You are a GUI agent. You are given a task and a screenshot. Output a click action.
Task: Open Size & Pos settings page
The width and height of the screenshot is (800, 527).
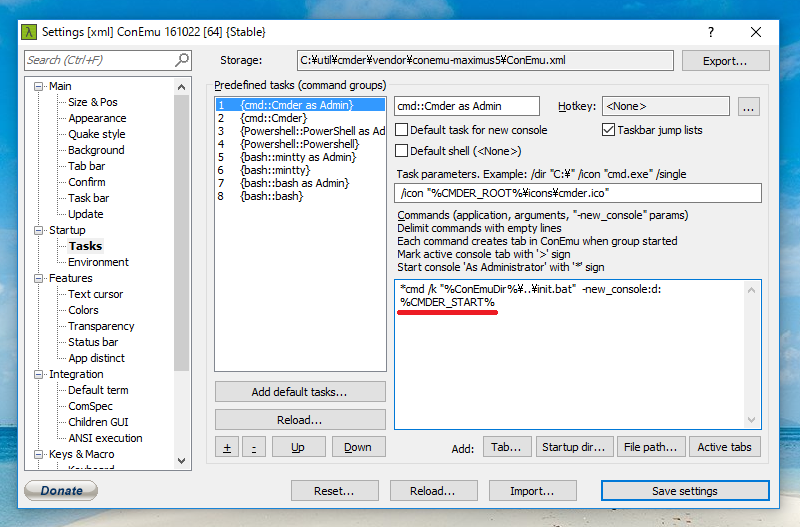click(93, 102)
